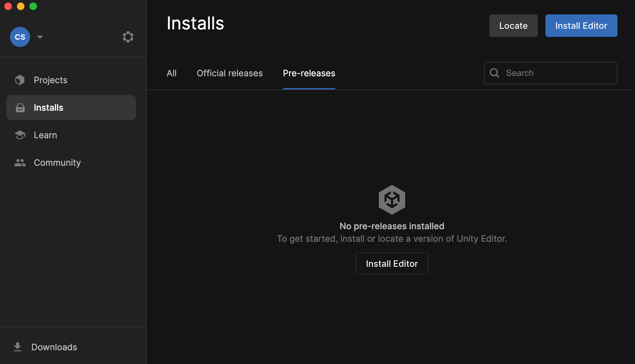Switch to the All tab
The image size is (635, 364).
pyautogui.click(x=172, y=73)
